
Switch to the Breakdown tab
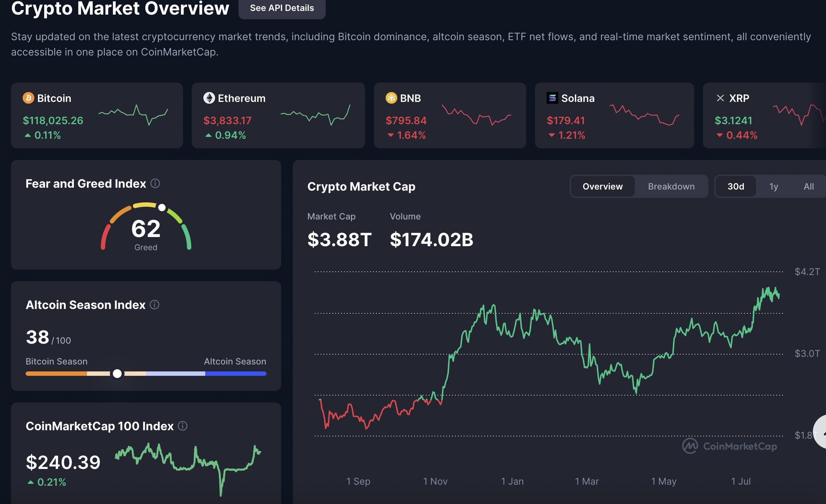click(671, 186)
